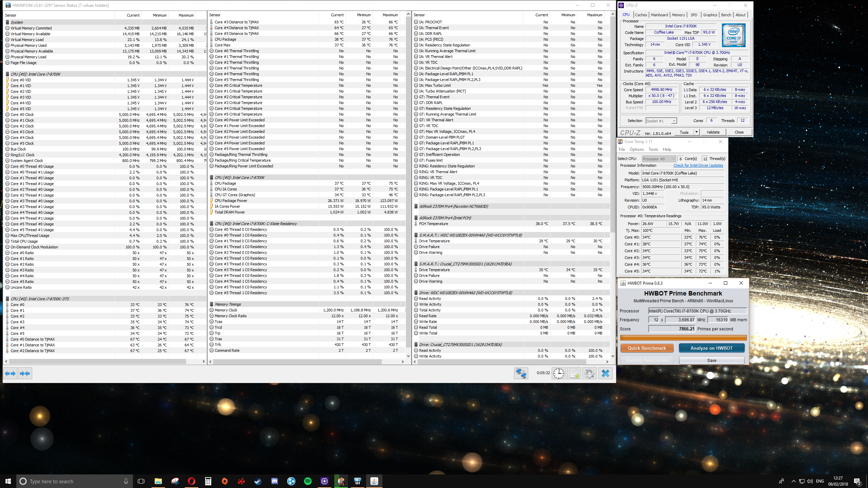Click taskbar search box
868x488 pixels.
75,481
